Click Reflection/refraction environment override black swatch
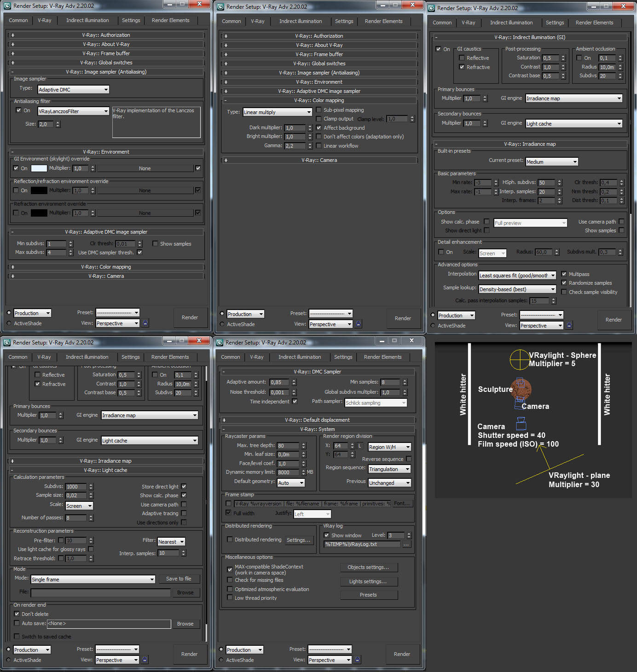This screenshot has height=672, width=637. click(x=39, y=190)
